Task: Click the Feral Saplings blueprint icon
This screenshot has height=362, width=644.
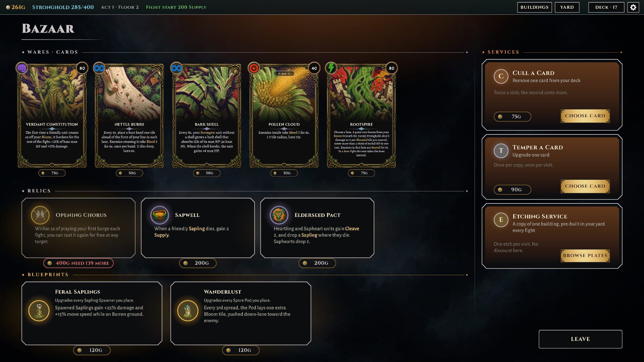Action: [39, 311]
